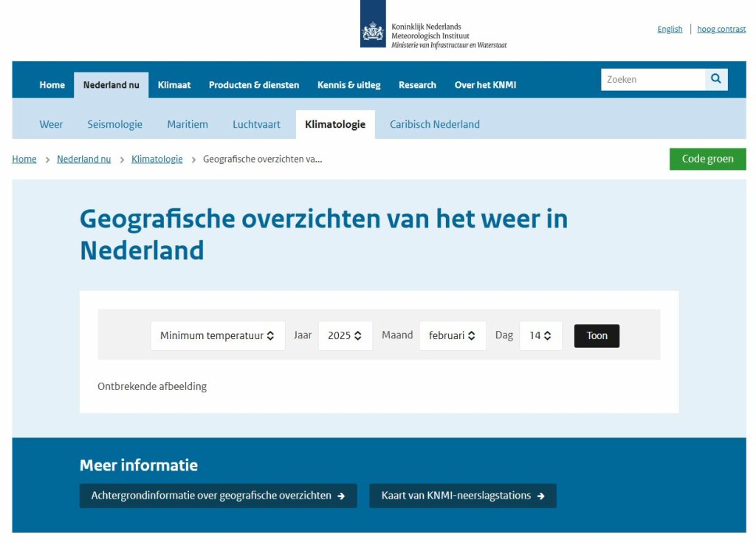Click the Toon button
The height and width of the screenshot is (543, 756).
597,336
